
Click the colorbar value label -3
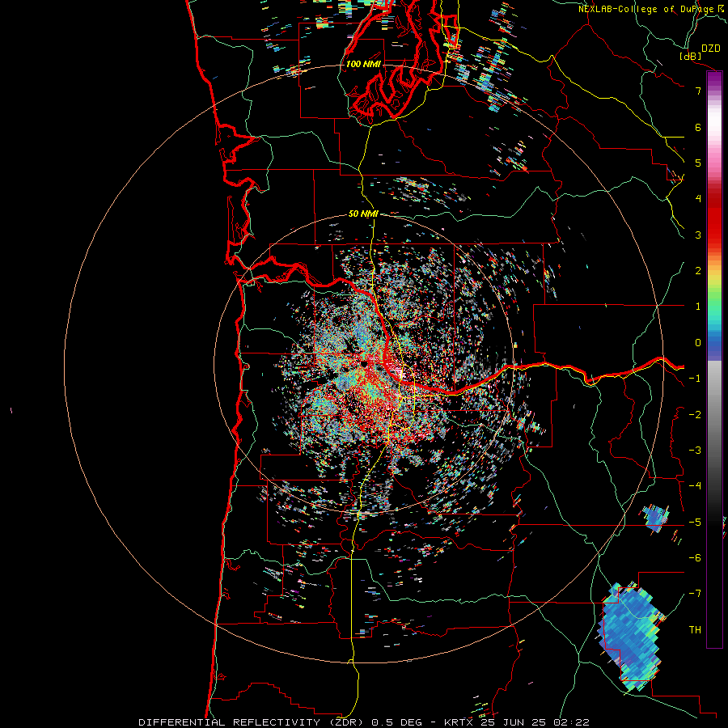click(x=695, y=451)
